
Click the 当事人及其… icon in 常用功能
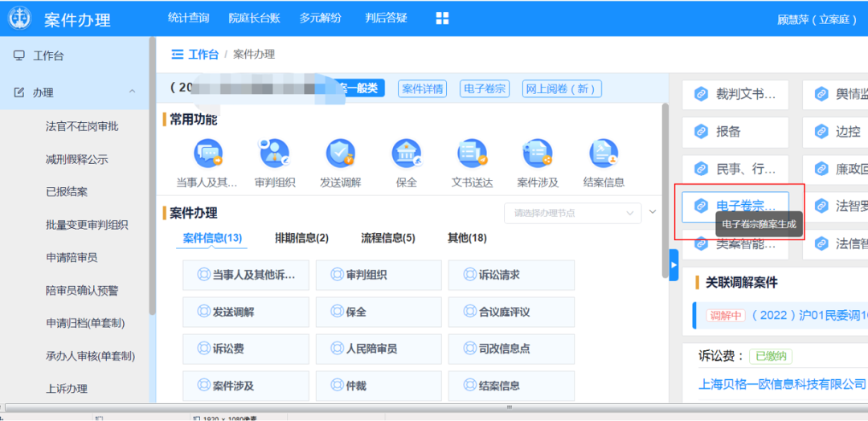(207, 153)
